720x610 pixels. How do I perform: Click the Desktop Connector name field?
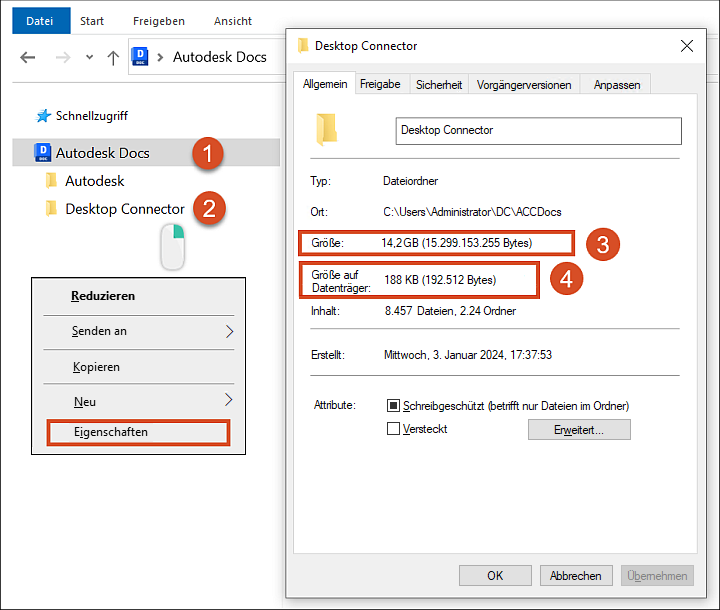point(539,131)
